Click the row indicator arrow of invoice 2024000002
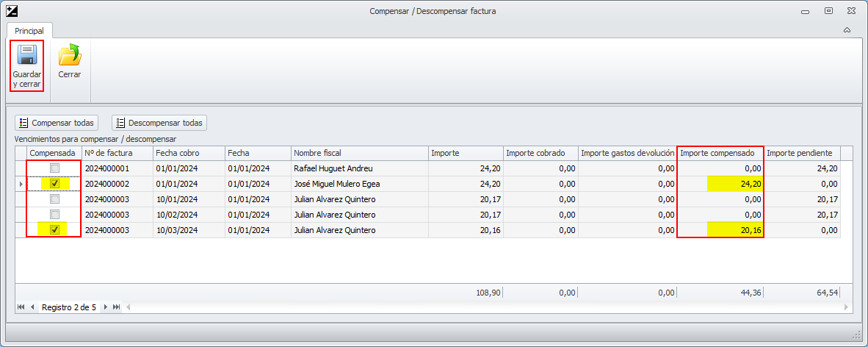The height and width of the screenshot is (347, 868). 21,184
